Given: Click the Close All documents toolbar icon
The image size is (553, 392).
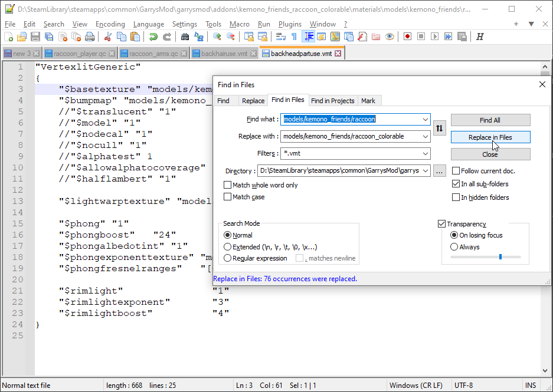Looking at the screenshot, I should pos(76,37).
